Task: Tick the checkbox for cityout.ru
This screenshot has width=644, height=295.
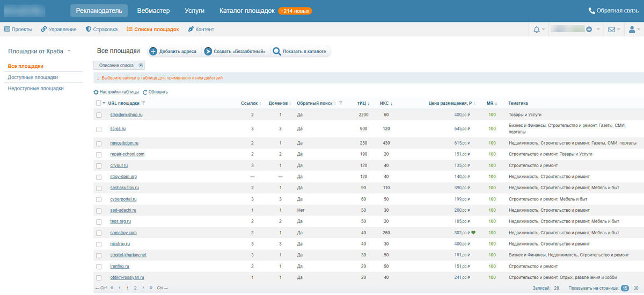Action: [x=99, y=166]
